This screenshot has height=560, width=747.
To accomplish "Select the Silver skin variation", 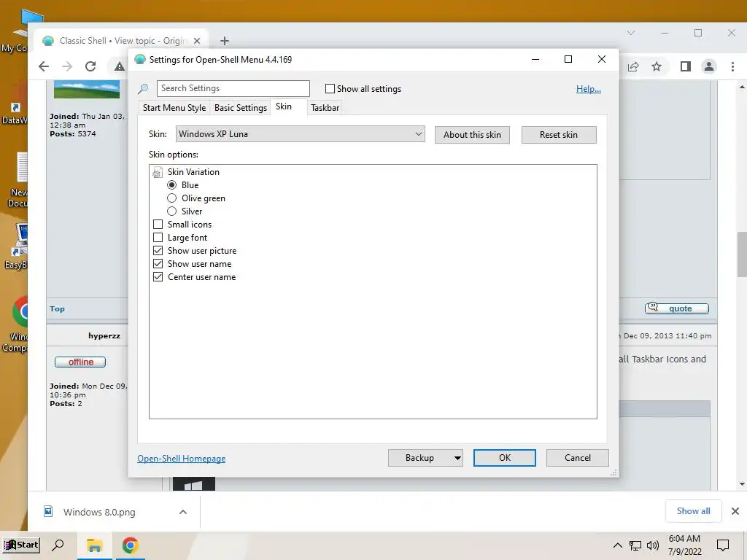I will click(171, 211).
